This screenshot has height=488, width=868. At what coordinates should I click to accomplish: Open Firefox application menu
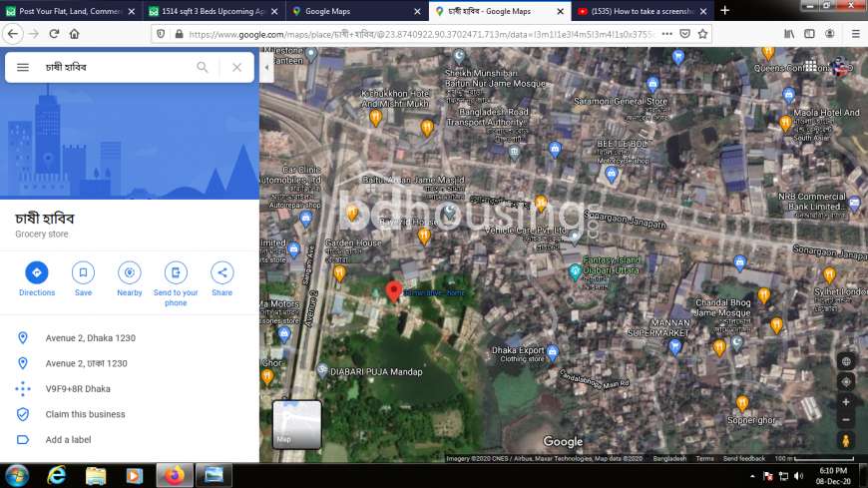[855, 34]
